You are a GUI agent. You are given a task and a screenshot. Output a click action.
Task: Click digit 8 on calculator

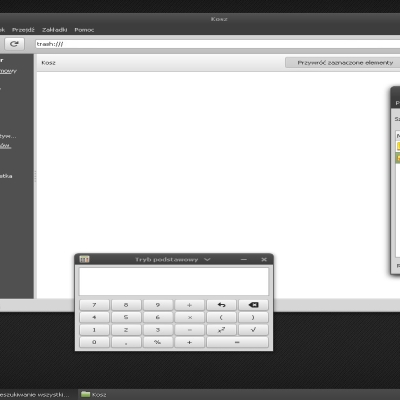click(126, 305)
